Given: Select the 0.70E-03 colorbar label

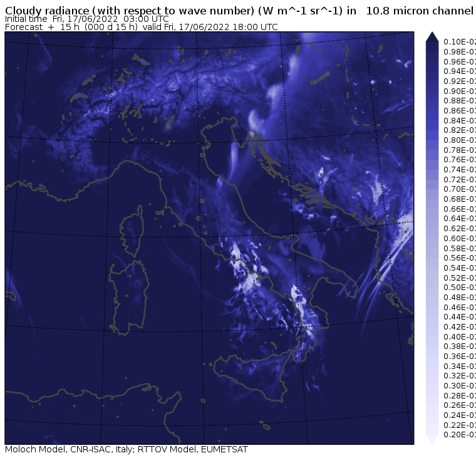Looking at the screenshot, I should point(460,189).
